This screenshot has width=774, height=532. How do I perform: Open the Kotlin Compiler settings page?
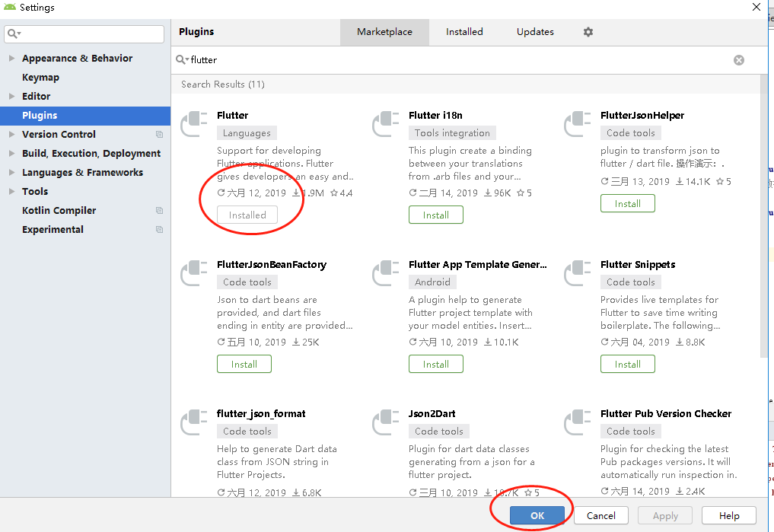(59, 211)
